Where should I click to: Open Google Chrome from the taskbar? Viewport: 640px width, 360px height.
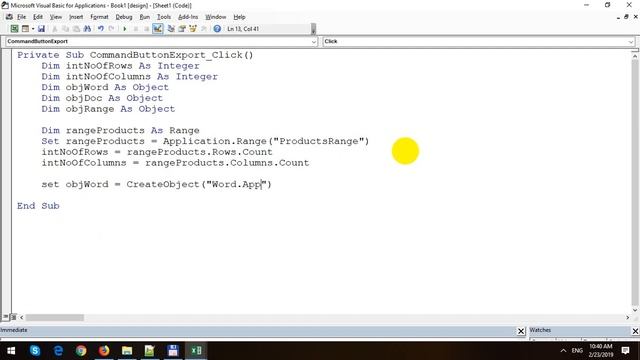point(81,351)
